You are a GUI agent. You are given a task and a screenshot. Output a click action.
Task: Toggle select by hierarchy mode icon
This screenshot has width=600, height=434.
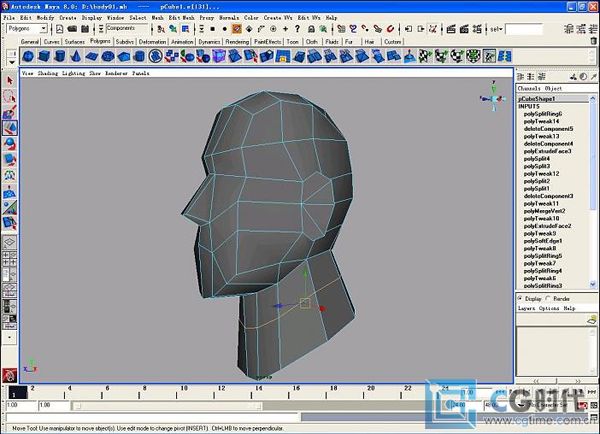[161, 29]
